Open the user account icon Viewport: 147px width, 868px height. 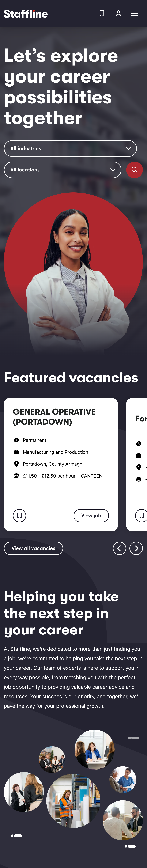coord(118,14)
